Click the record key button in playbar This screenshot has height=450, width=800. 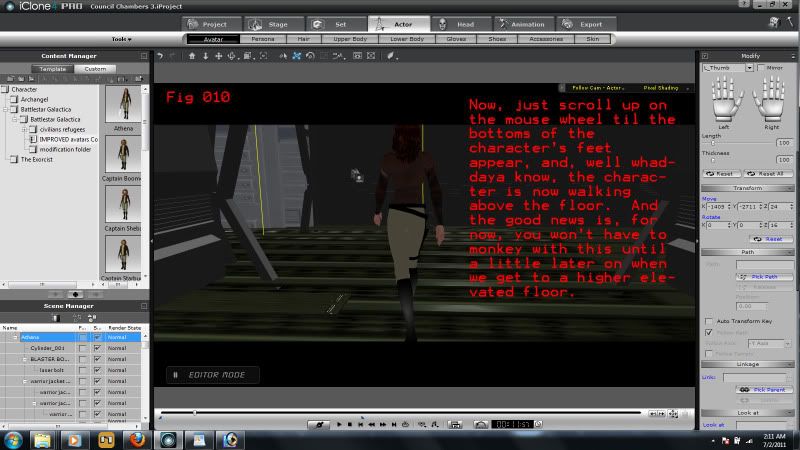click(319, 424)
